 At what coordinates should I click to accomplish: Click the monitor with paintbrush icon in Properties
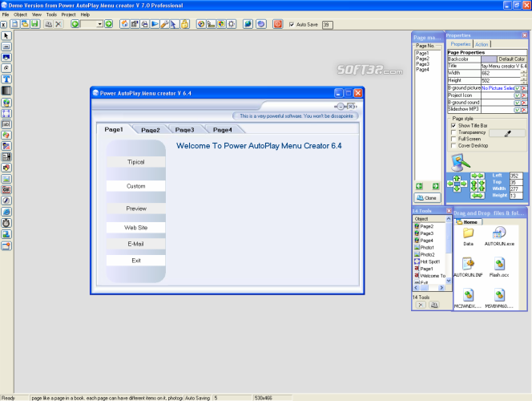click(461, 162)
